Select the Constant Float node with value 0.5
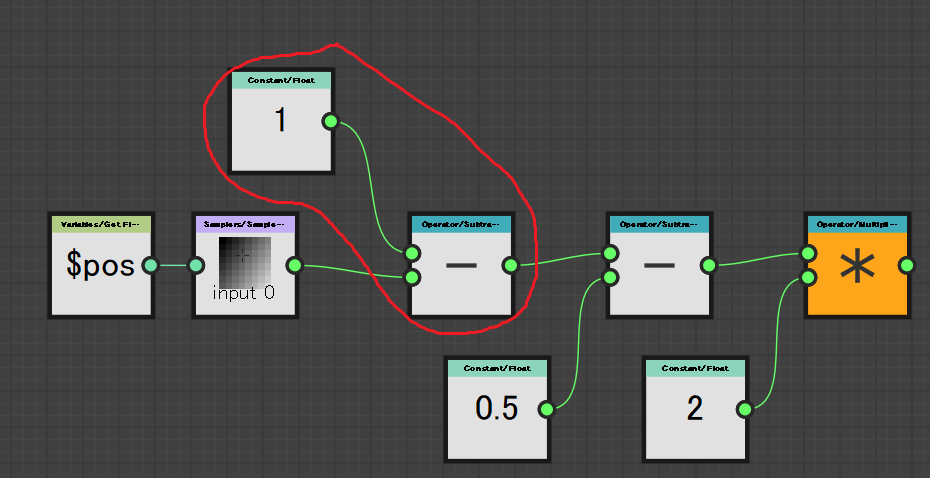The width and height of the screenshot is (930, 478). point(497,409)
